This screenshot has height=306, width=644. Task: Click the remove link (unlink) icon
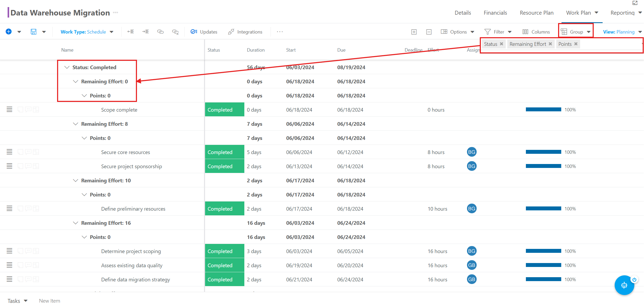click(175, 32)
